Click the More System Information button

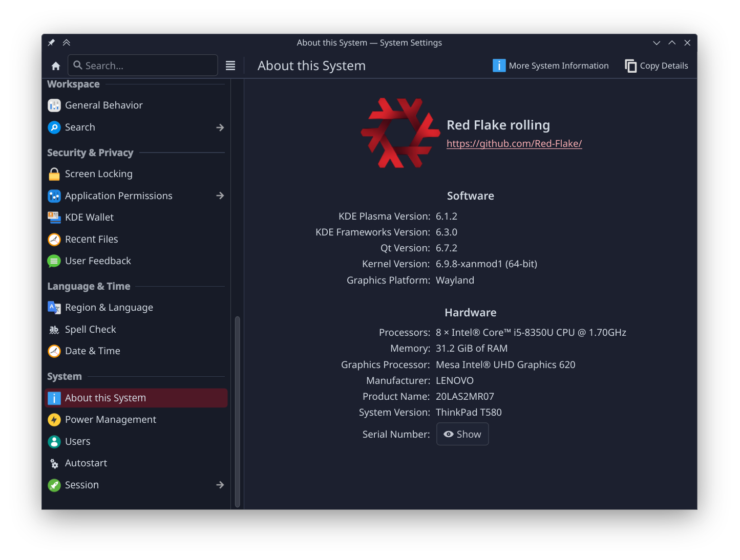tap(551, 66)
